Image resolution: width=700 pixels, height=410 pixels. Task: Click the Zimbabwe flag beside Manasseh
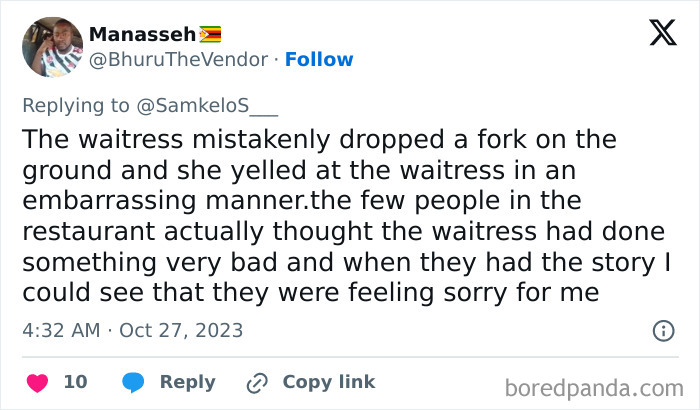[211, 34]
